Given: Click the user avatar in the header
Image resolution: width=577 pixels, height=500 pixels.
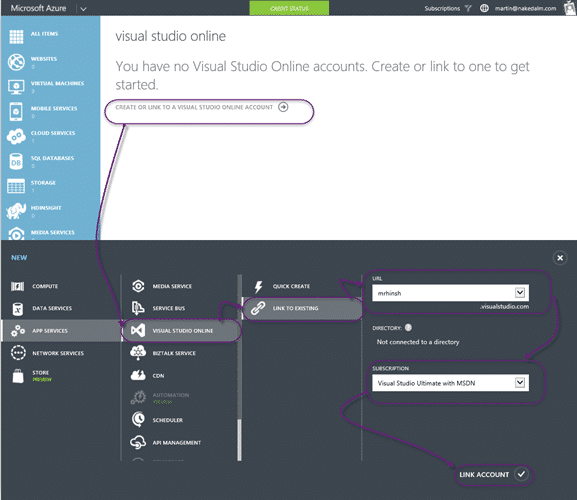Looking at the screenshot, I should pyautogui.click(x=570, y=8).
